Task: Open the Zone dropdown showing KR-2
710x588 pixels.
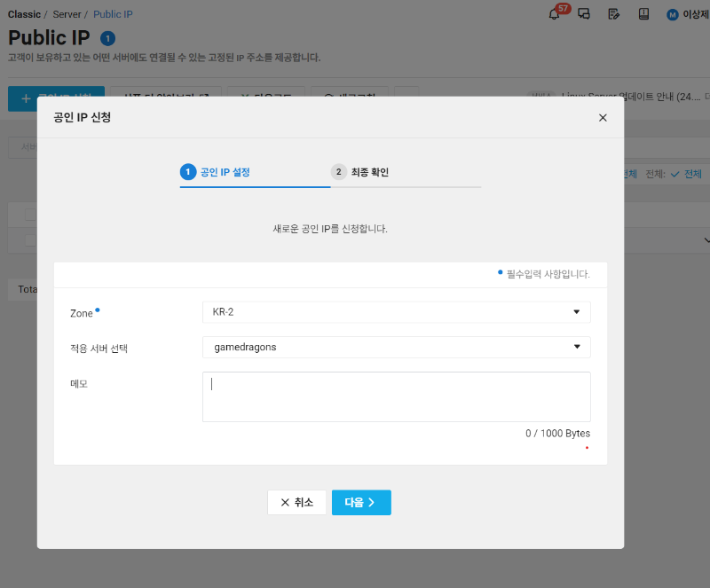Action: [396, 311]
